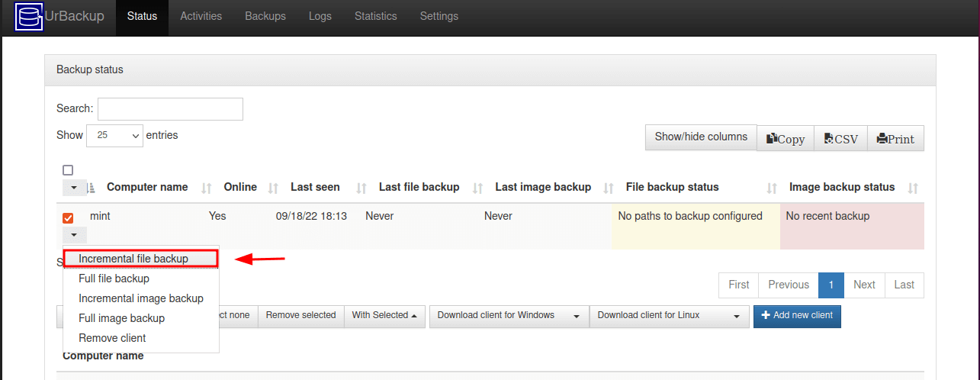
Task: Sort by the Last file backup column
Action: pyautogui.click(x=419, y=187)
